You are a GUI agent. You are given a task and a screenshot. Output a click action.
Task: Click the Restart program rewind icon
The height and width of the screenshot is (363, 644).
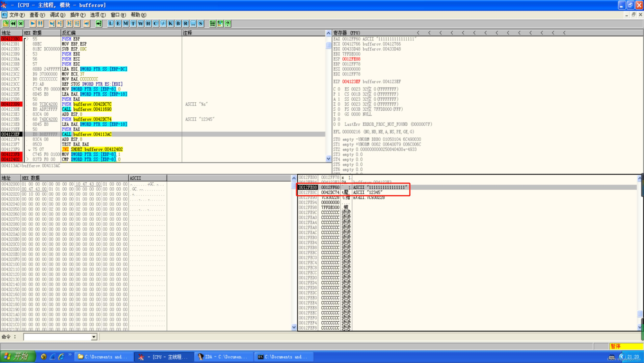(13, 23)
